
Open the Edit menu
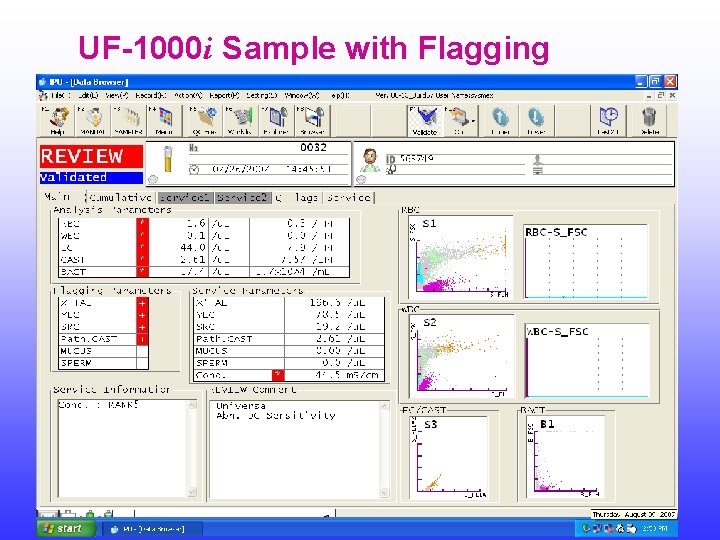point(88,96)
